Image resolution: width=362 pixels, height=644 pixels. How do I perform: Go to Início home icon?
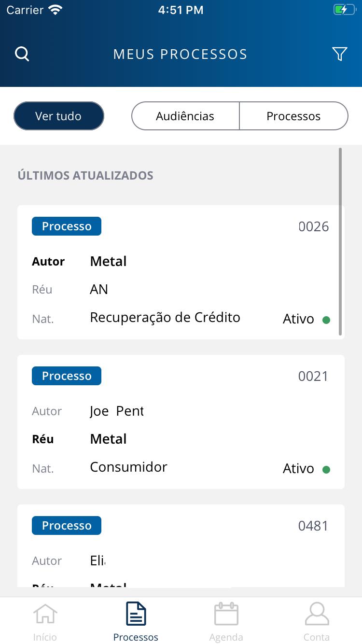point(45,614)
